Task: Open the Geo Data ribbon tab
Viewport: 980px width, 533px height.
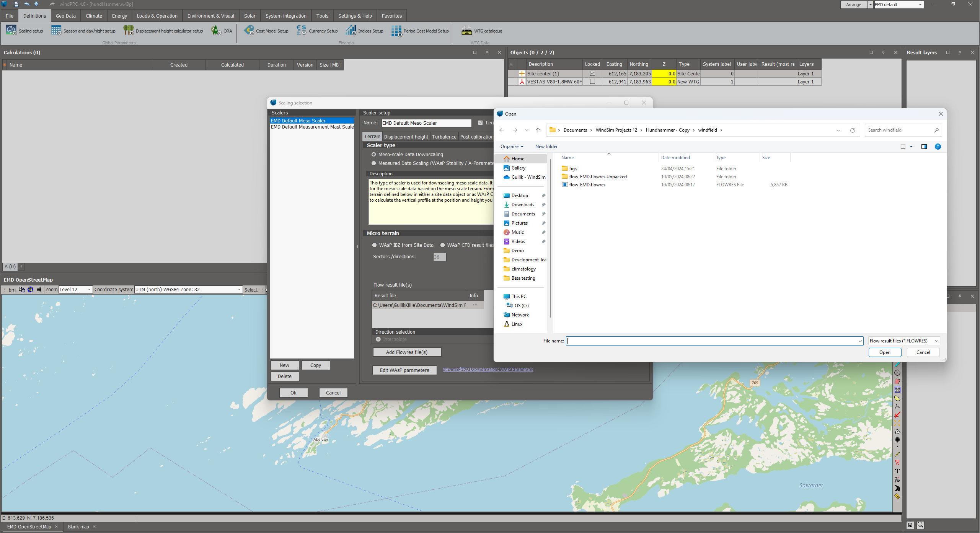Action: click(x=65, y=16)
